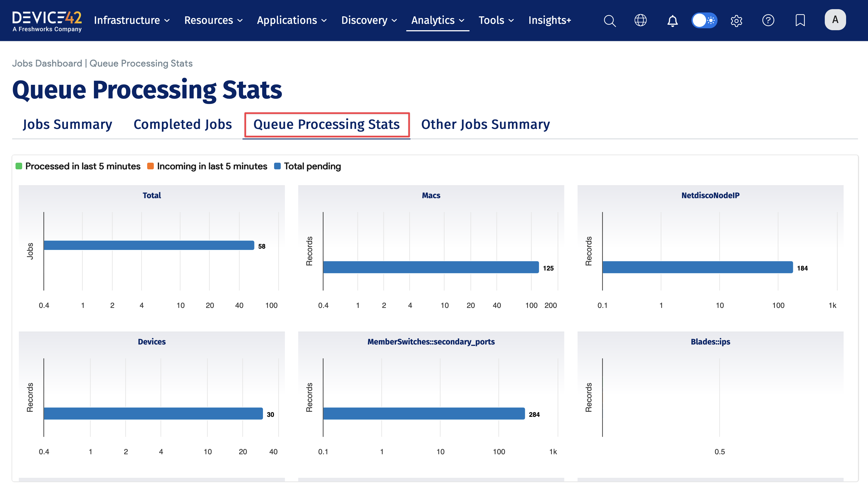
Task: Click the '0.5' axis tick in Blades::ips chart
Action: tap(720, 451)
